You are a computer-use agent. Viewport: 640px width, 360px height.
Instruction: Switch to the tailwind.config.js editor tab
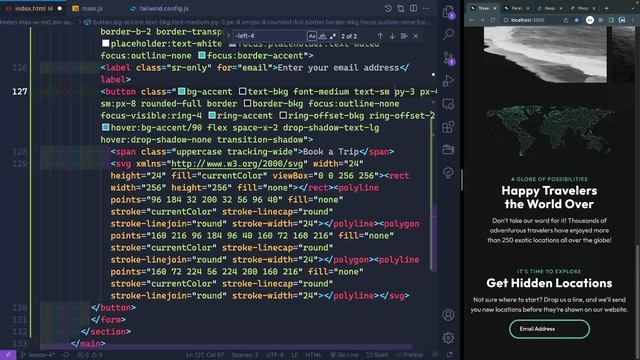click(x=160, y=8)
